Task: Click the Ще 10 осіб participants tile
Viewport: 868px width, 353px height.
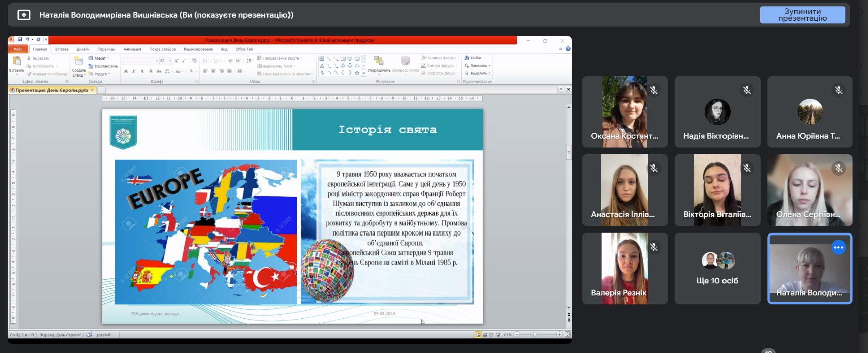Action: [717, 269]
